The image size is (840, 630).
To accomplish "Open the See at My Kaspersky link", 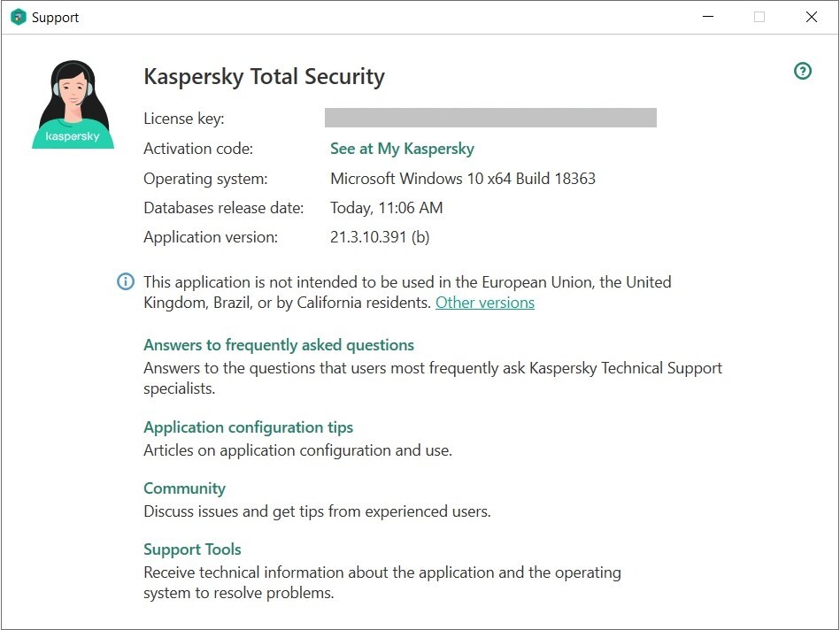I will point(402,149).
